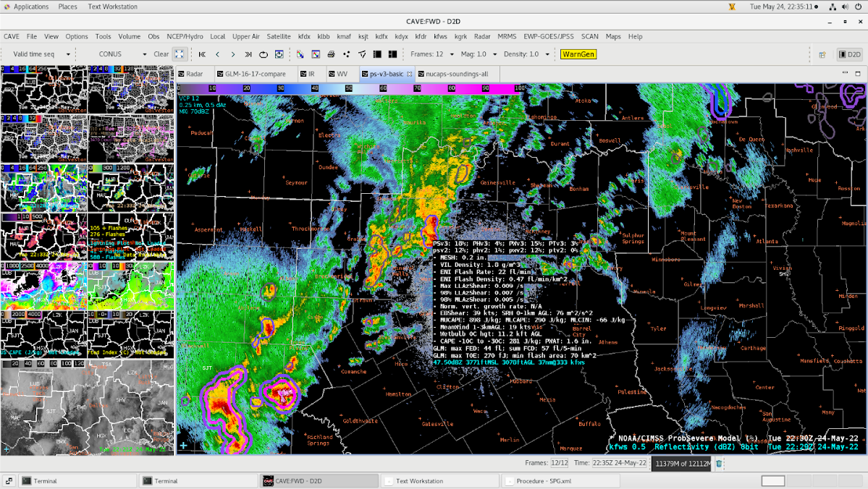Click the image combination toolbar icon

point(300,54)
